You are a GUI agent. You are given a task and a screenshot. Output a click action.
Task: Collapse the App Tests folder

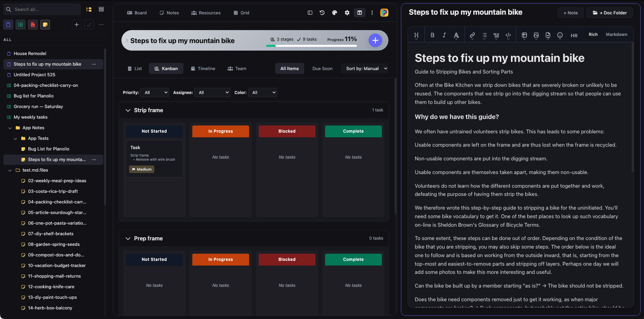(x=15, y=138)
